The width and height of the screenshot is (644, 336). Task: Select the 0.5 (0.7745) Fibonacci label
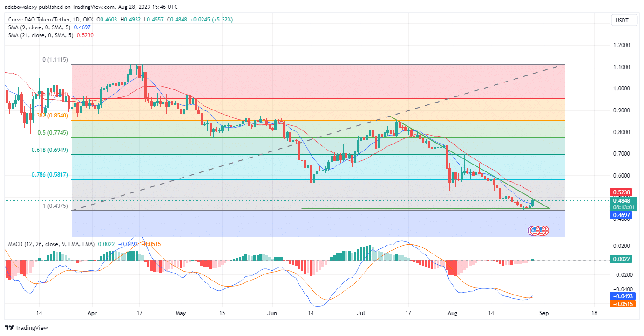(x=53, y=133)
